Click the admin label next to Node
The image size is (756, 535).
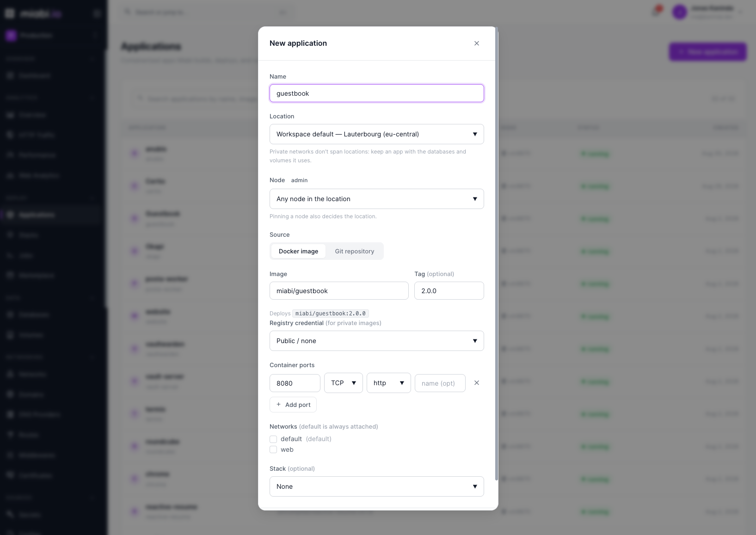pos(299,180)
